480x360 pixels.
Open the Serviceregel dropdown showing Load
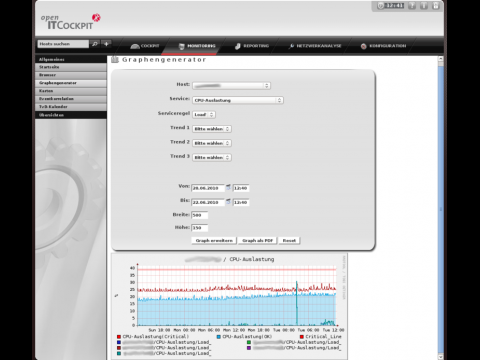pos(204,115)
